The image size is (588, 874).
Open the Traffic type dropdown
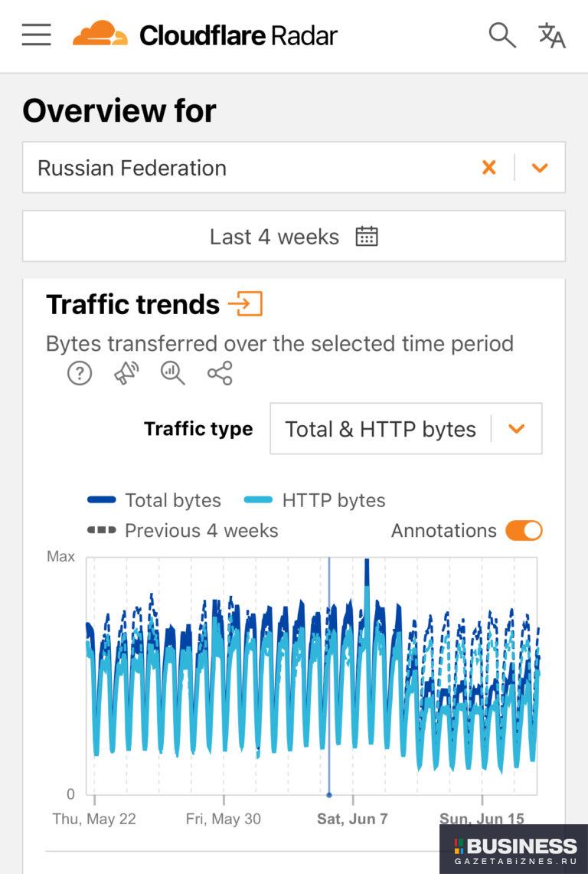coord(406,429)
